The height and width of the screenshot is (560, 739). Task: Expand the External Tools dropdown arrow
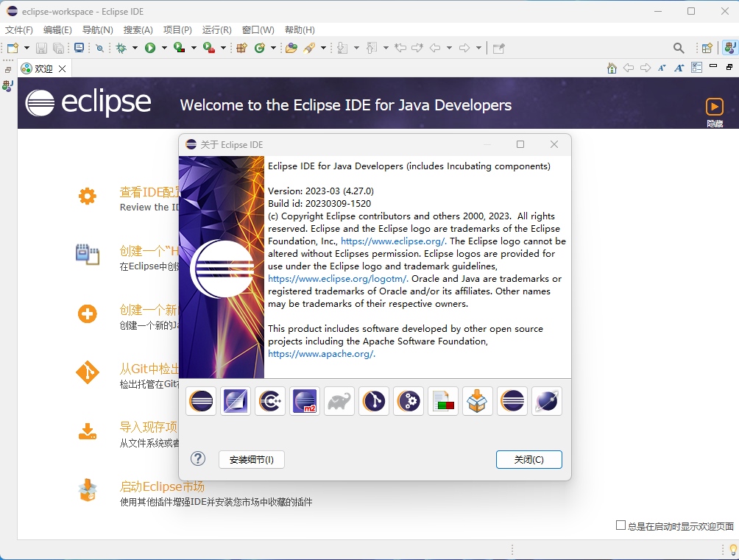point(223,48)
